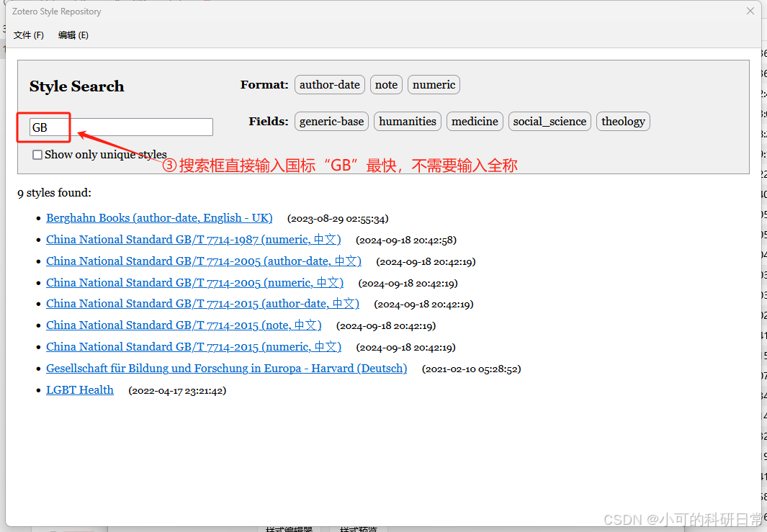The image size is (767, 532).
Task: Click the '9 styles found:' text
Action: point(54,193)
